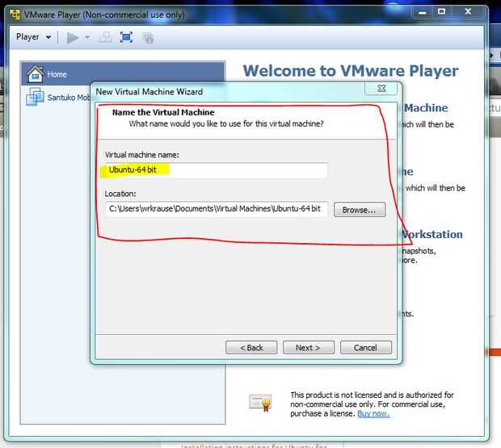Click the 'Workstation' heading in the Welcome pane

432,235
